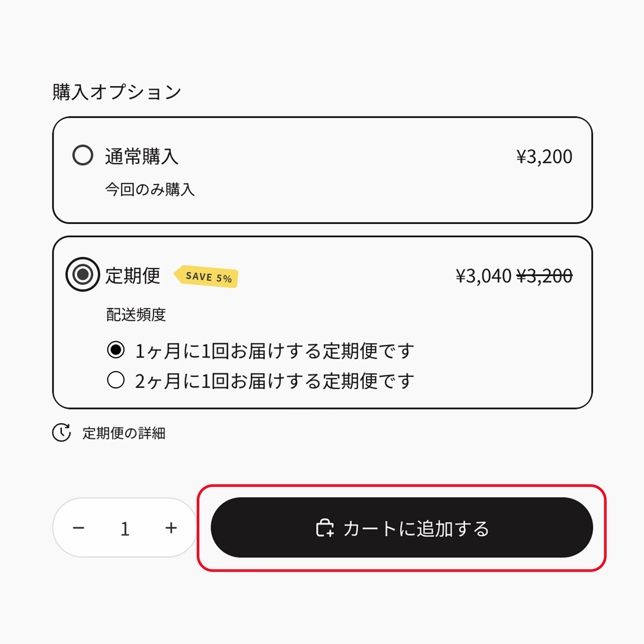Image resolution: width=644 pixels, height=644 pixels.
Task: Click the yellow SAVE 5% badge
Action: 207,277
